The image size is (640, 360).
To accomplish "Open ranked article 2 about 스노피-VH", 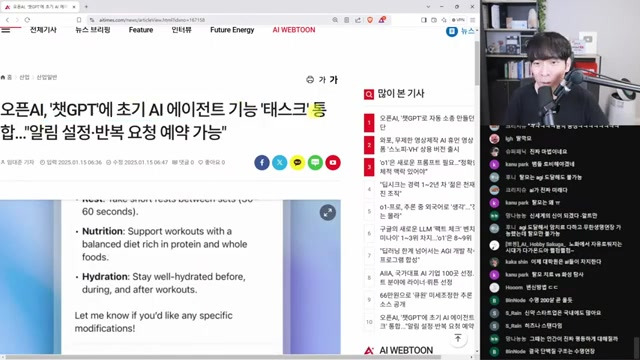I will pos(427,144).
